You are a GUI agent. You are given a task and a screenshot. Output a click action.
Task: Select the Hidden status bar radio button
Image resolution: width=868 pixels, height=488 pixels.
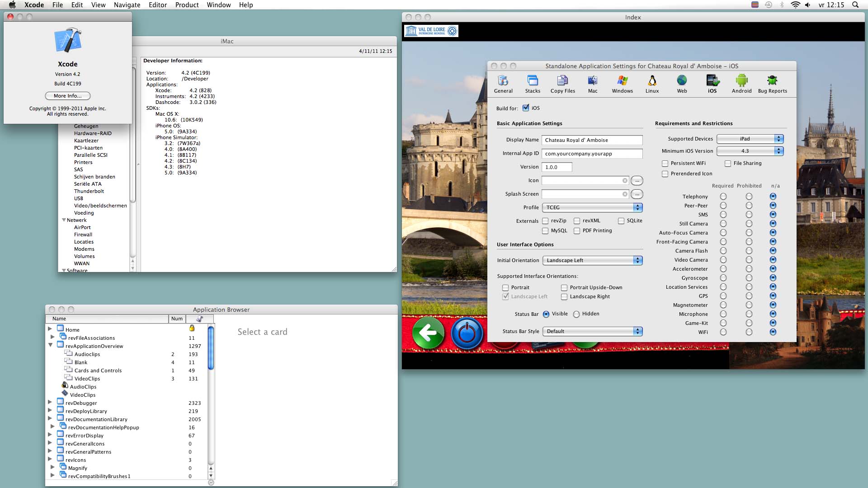576,314
